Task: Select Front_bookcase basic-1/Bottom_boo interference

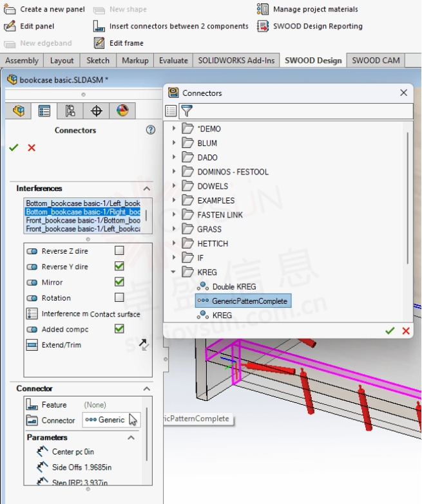Action: (x=83, y=220)
